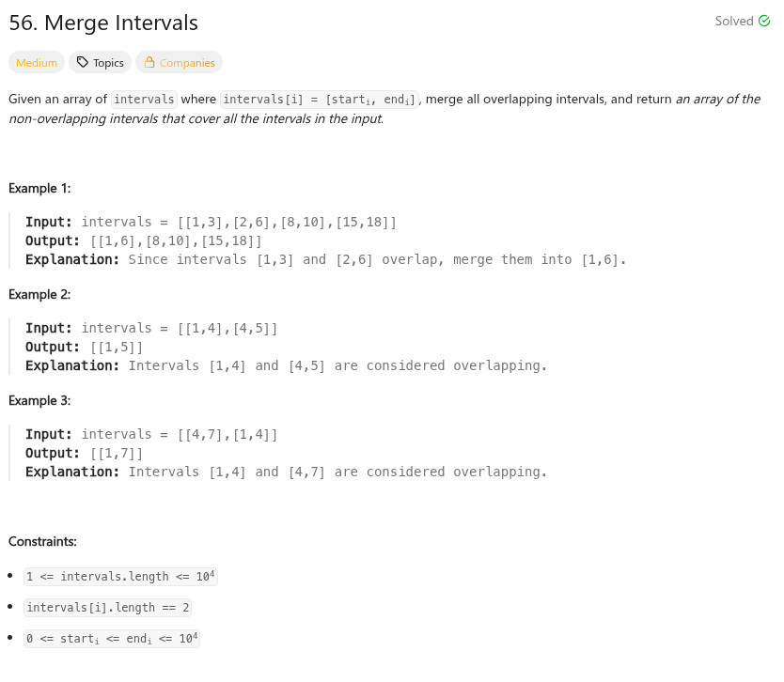The width and height of the screenshot is (784, 682).
Task: Click the 'intervals[i].length == 2' constraint
Action: pyautogui.click(x=108, y=608)
